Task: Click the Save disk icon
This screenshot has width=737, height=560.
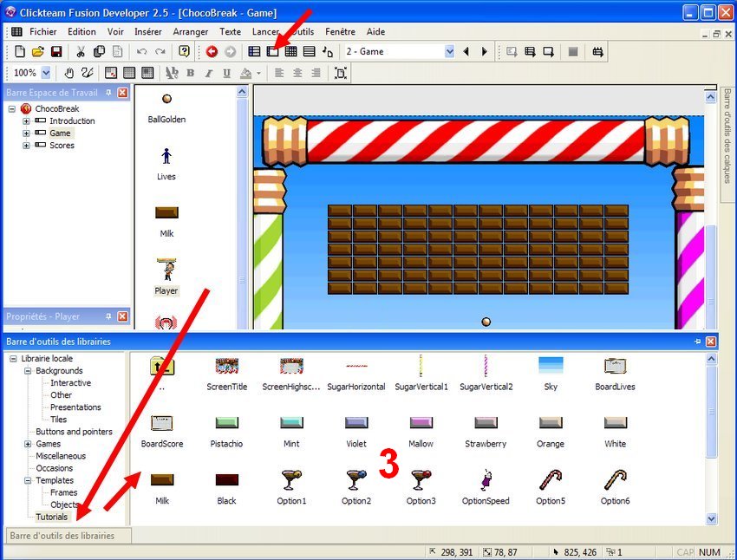Action: (x=56, y=51)
